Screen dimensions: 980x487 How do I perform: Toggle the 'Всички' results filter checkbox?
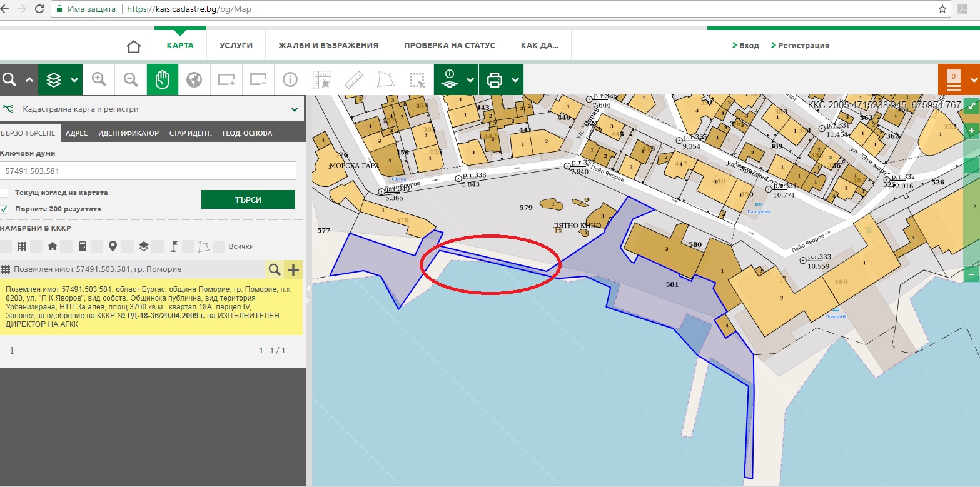(219, 246)
